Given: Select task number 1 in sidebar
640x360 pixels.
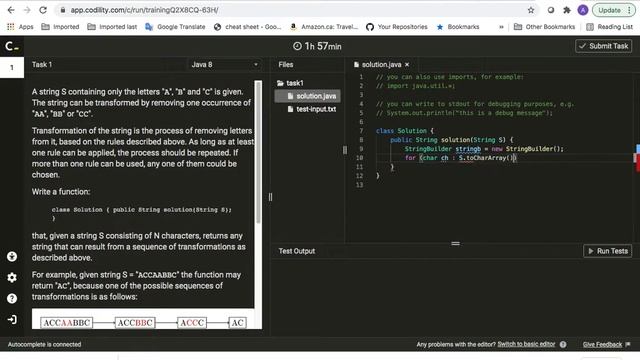Looking at the screenshot, I should click(x=12, y=67).
